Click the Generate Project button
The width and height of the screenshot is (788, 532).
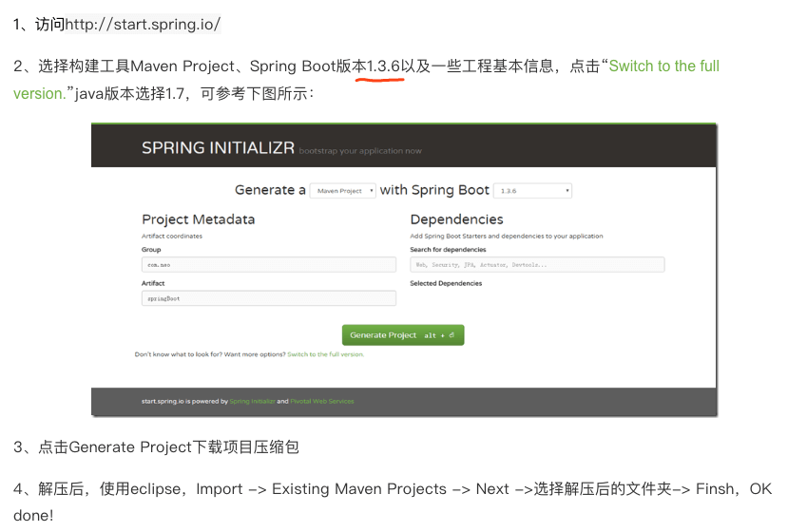pos(403,335)
